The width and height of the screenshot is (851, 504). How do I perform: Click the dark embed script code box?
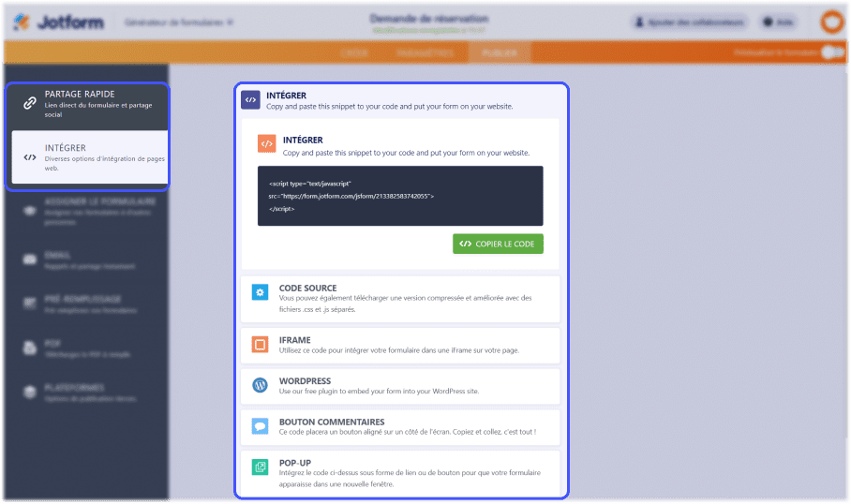(400, 196)
